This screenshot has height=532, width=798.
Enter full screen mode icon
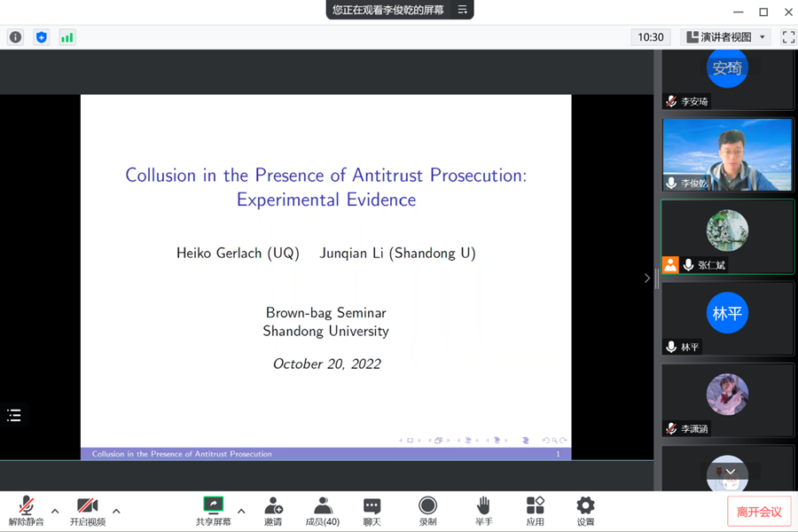[x=788, y=37]
